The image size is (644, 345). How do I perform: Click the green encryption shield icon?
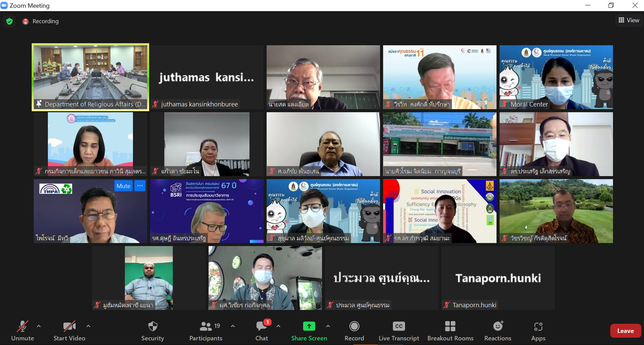tap(10, 21)
